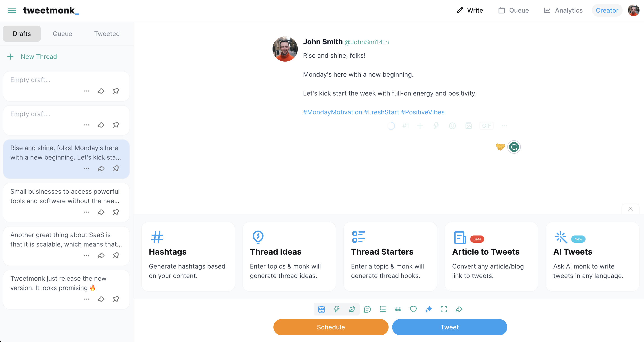Open more options for 'Another great thing' draft
This screenshot has height=342, width=644.
pos(86,255)
